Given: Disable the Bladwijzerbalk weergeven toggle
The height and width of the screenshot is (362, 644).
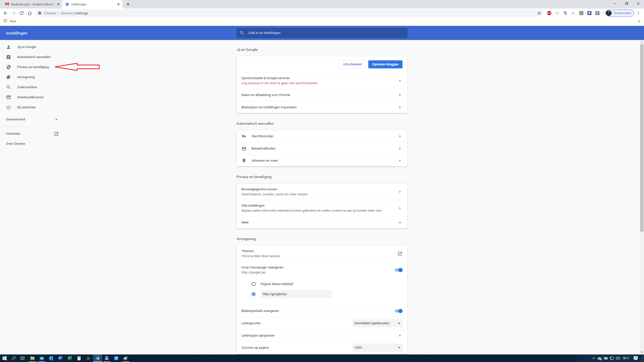Looking at the screenshot, I should click(398, 311).
